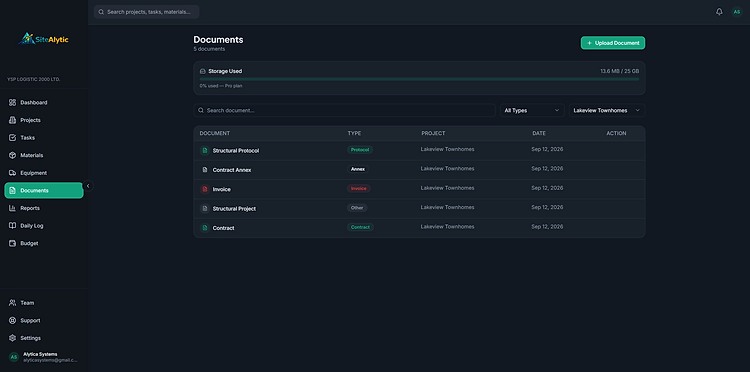Click the YSP LOGISTIC 2000 LTD. label
Screen dimensions: 750x372
33,79
